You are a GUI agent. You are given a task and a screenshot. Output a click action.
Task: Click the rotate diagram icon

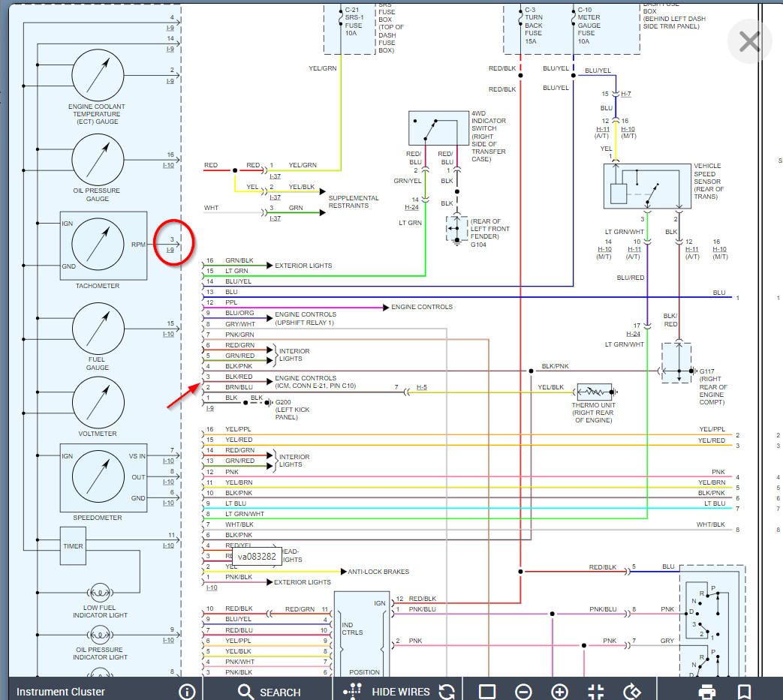631,691
